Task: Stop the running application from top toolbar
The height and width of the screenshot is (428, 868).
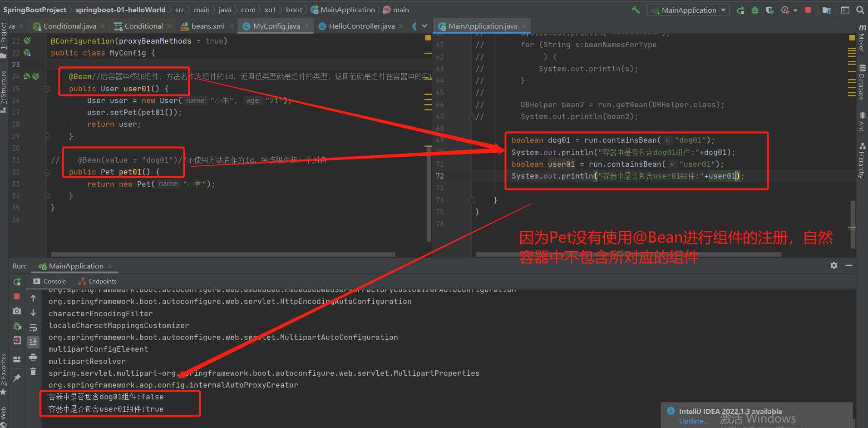Action: (x=808, y=10)
